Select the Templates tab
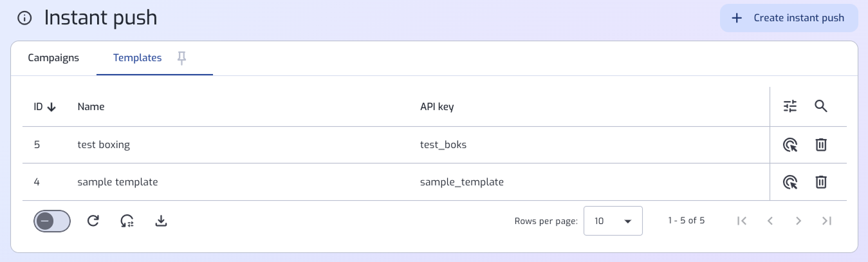Image resolution: width=868 pixels, height=262 pixels. 137,58
